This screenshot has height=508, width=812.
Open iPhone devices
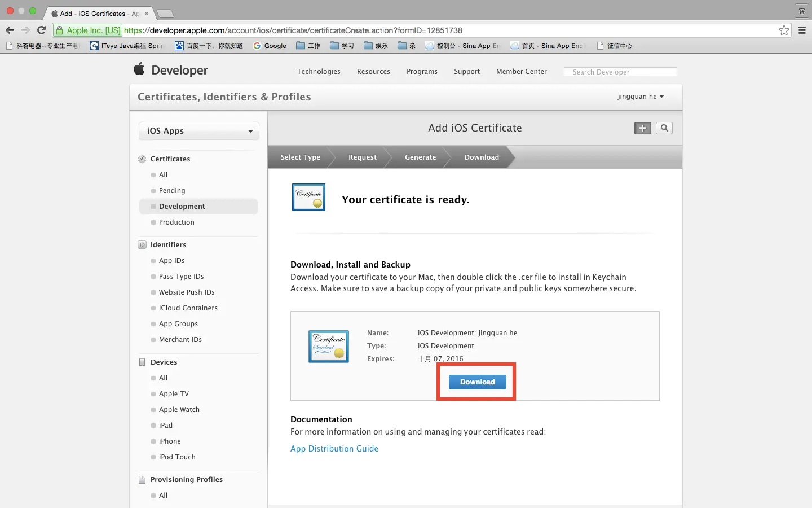[x=170, y=441]
